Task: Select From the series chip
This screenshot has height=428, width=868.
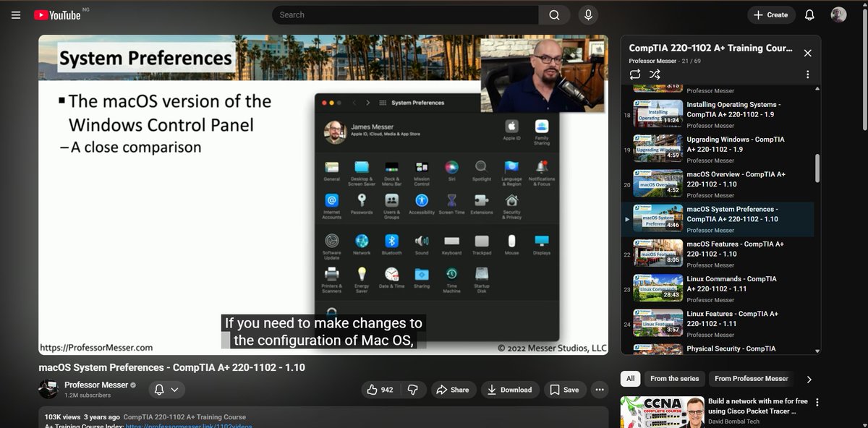Action: point(674,379)
